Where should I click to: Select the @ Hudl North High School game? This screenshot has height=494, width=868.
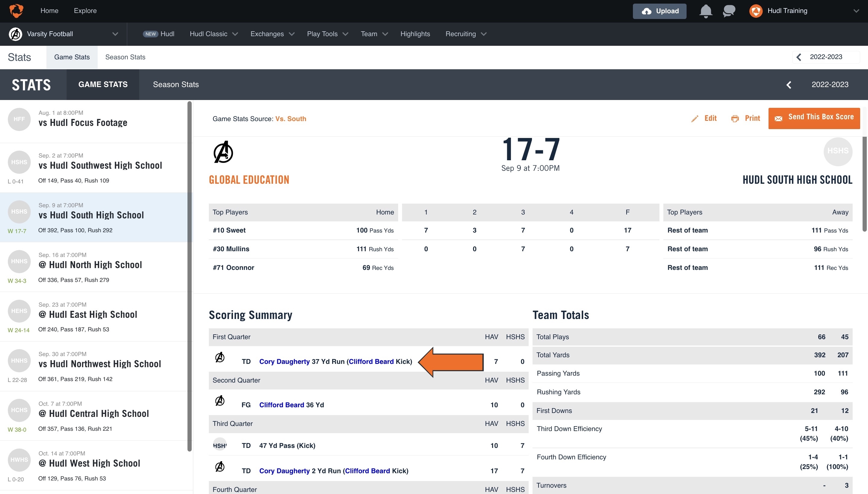click(94, 267)
